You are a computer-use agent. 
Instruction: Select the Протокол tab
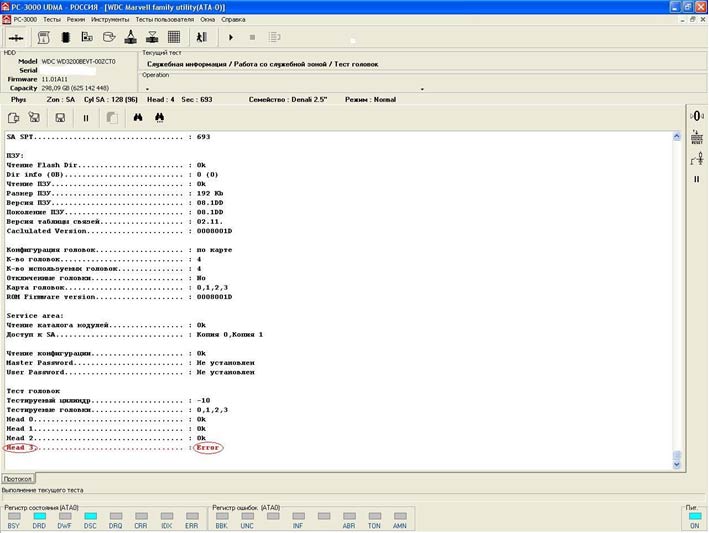tap(18, 479)
